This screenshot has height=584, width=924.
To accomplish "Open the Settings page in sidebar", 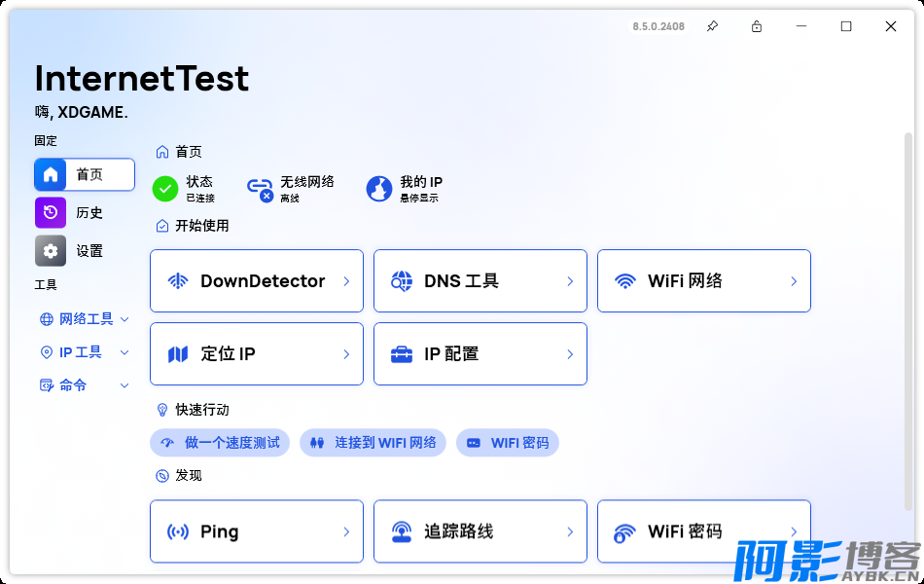I will pyautogui.click(x=85, y=250).
